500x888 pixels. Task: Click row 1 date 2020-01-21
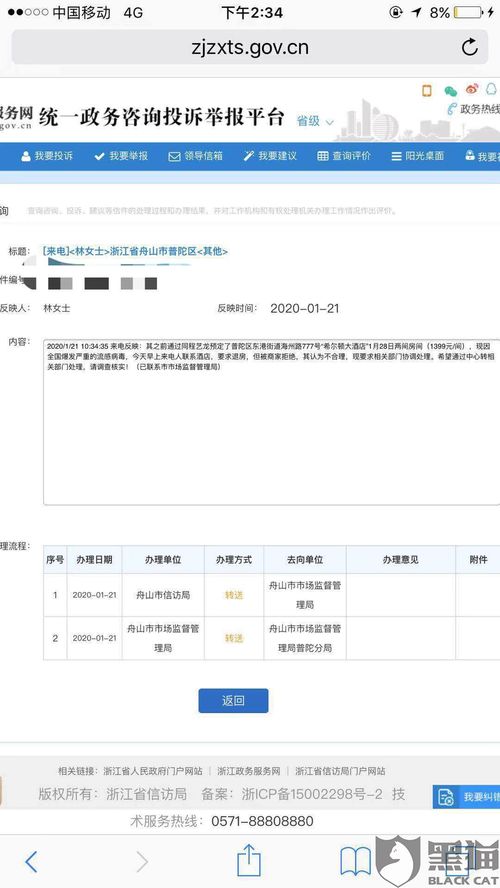(x=95, y=595)
